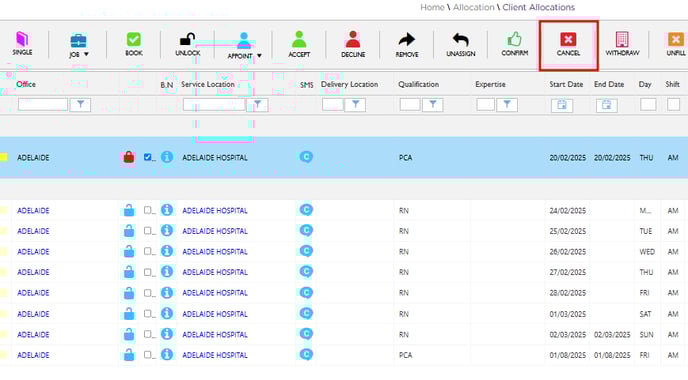This screenshot has width=688, height=380.
Task: Select the SAT day cell
Action: (x=645, y=314)
